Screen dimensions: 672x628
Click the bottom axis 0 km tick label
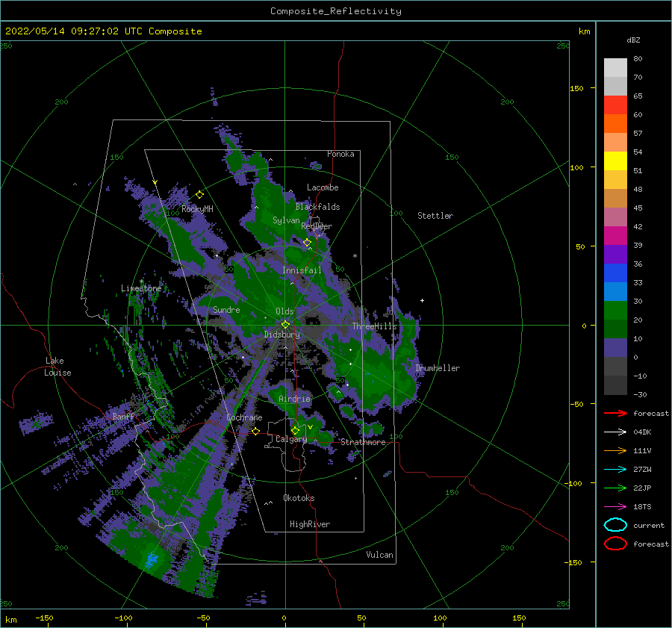284,618
